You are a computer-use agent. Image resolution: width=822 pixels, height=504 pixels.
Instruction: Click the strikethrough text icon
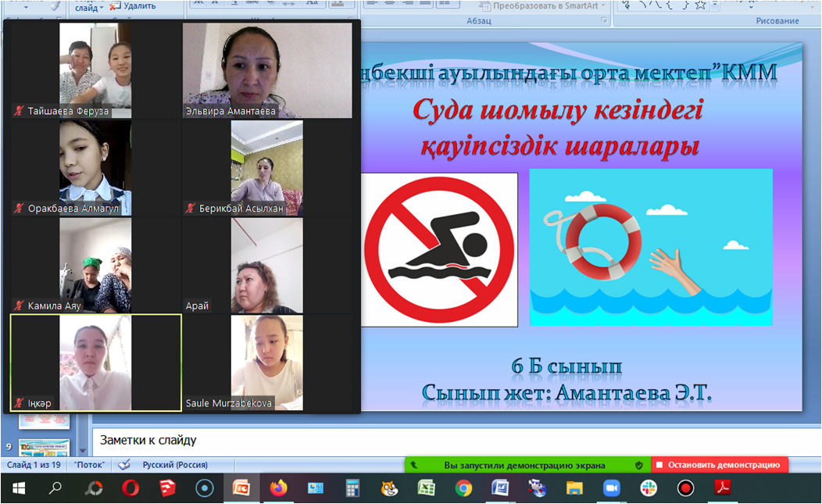click(253, 5)
